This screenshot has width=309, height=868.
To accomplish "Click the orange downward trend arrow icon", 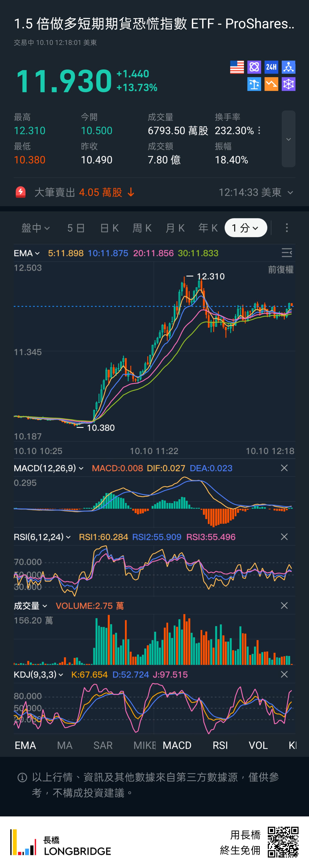I will [x=271, y=84].
